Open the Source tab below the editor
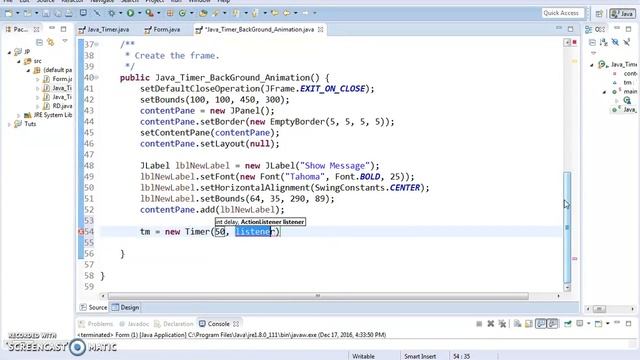The image size is (640, 360). pyautogui.click(x=93, y=307)
